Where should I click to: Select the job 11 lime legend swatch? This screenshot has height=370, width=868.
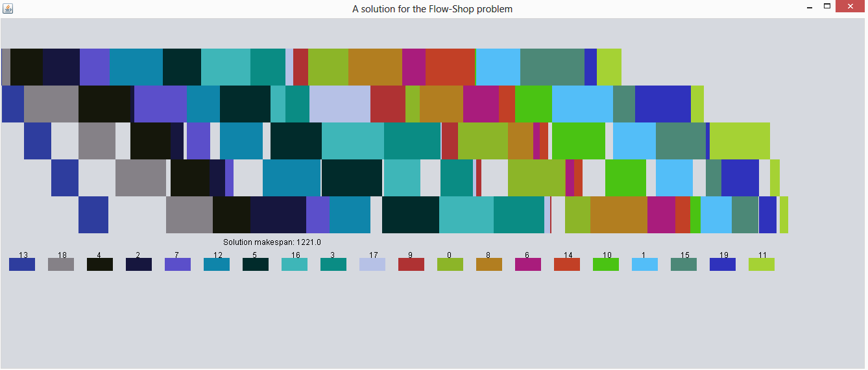[x=762, y=264]
